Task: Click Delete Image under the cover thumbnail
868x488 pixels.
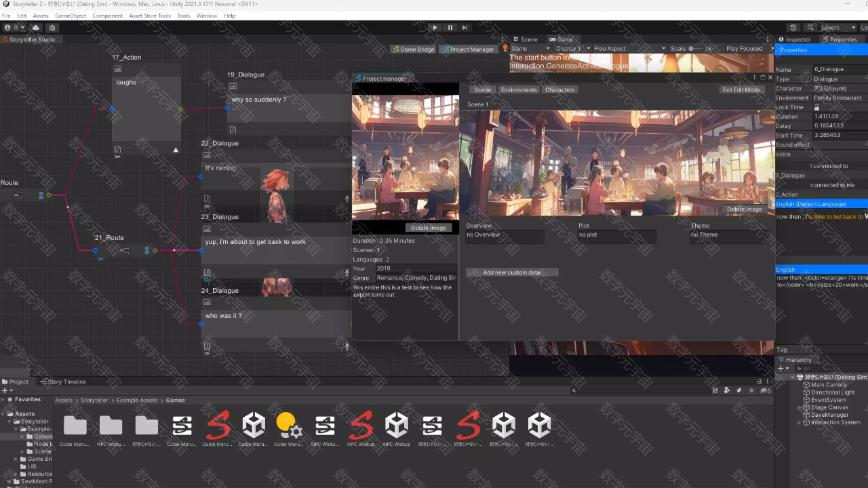Action: point(429,228)
